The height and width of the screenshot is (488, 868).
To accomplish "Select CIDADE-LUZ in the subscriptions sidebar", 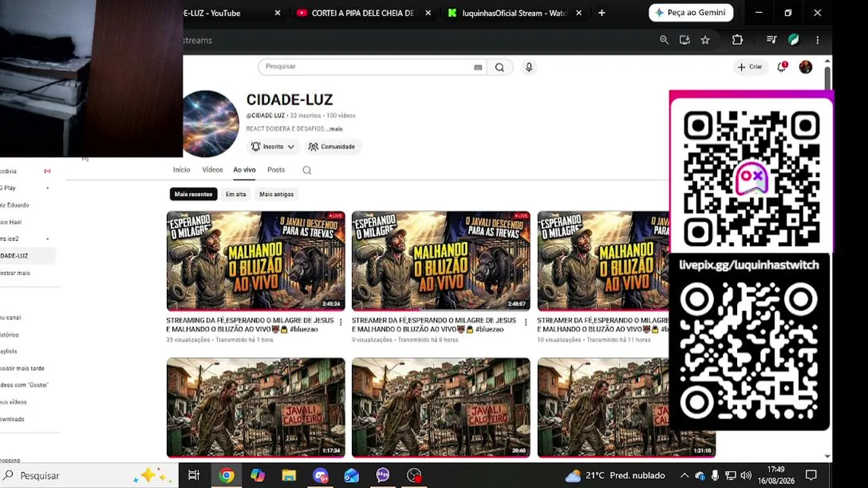I will coord(26,256).
